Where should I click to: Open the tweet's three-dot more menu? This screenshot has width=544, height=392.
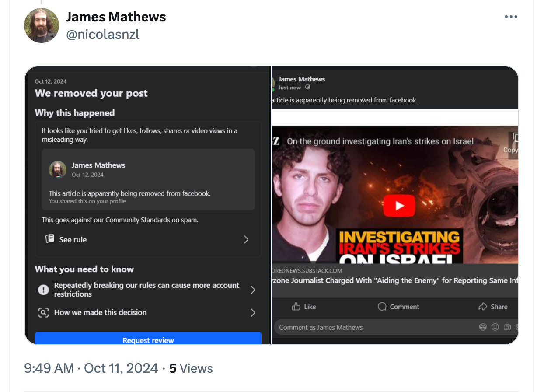pos(511,17)
